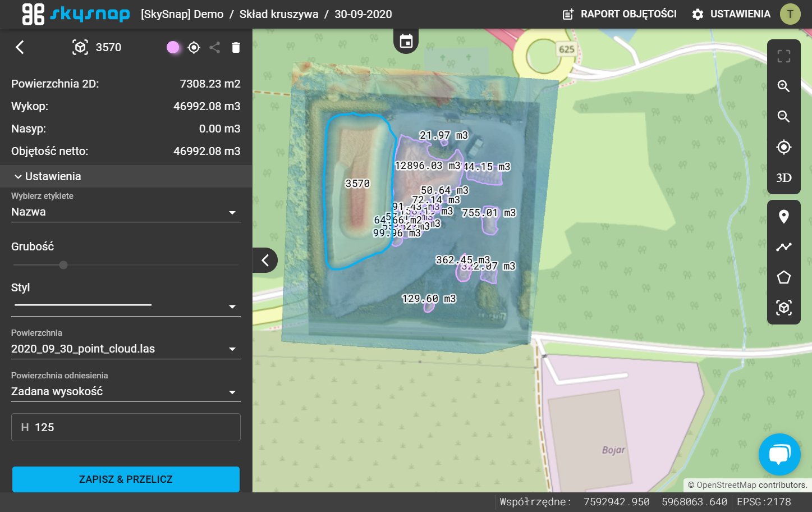Open the Wybierz etykiete Nazwa dropdown

click(126, 212)
